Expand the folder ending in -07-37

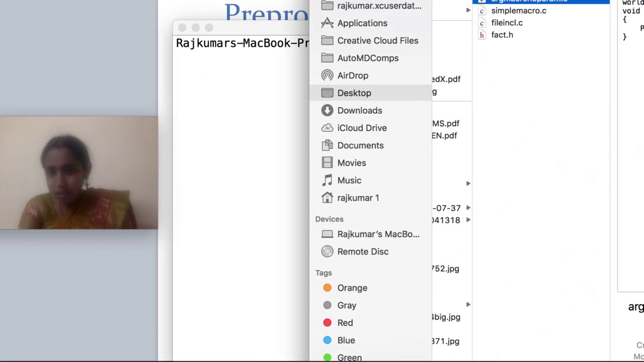click(468, 208)
